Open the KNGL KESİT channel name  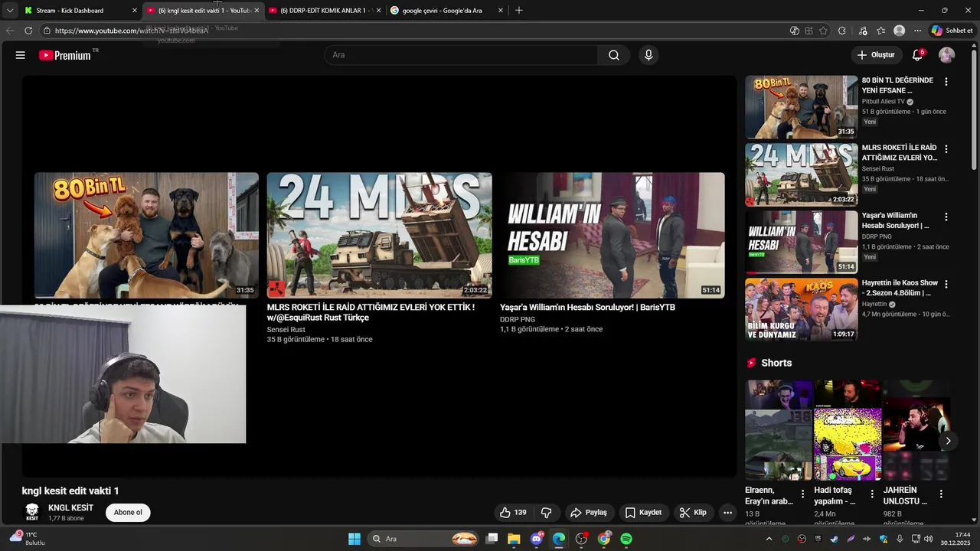pyautogui.click(x=70, y=508)
